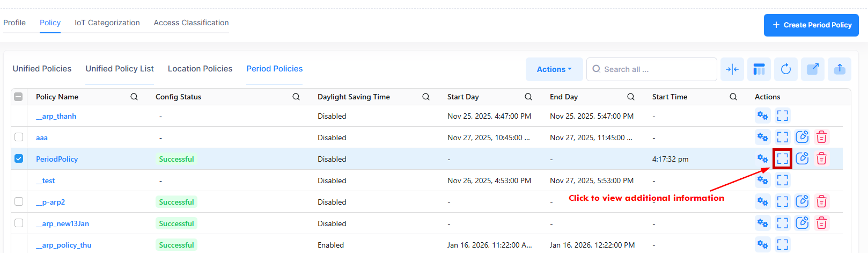
Task: Click the fit columns width icon
Action: [732, 69]
